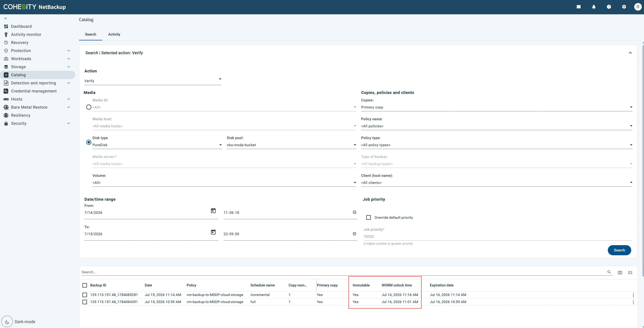Open the Disk pool dropdown

(291, 145)
